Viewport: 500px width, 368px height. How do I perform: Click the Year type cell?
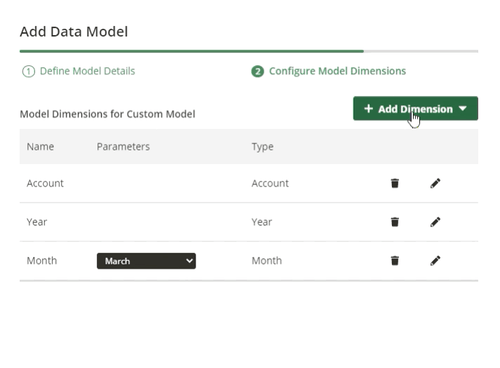(262, 222)
